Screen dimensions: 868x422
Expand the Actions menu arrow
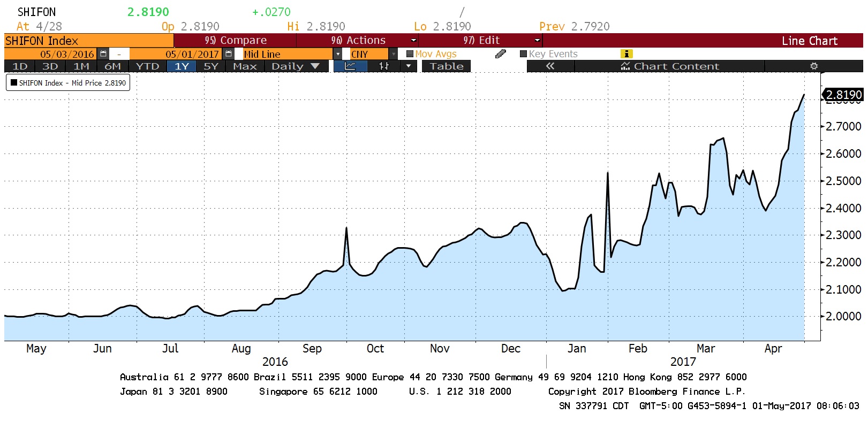[413, 41]
